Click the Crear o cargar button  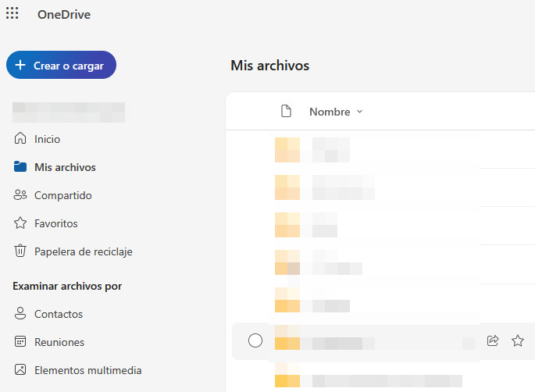[61, 66]
